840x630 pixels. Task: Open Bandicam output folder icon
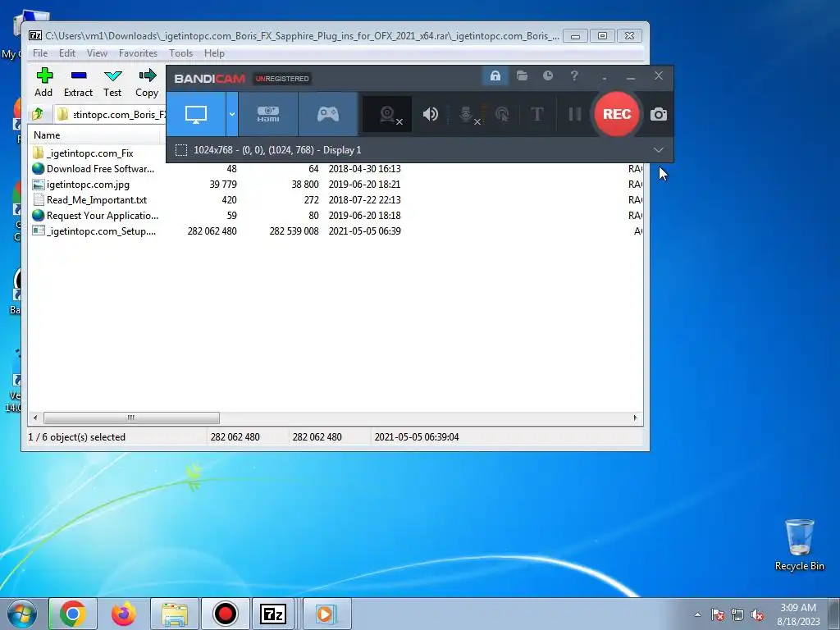(522, 76)
